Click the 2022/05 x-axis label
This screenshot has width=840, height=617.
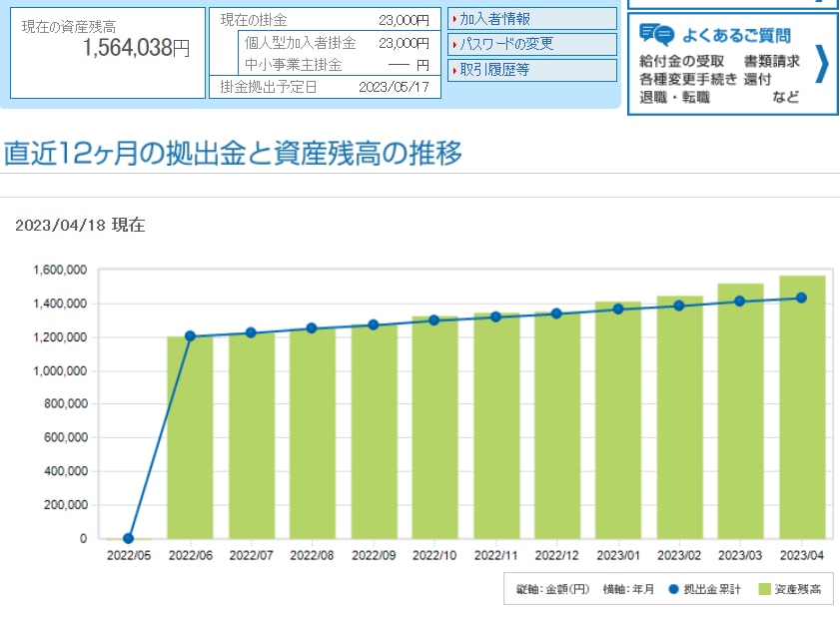[129, 555]
